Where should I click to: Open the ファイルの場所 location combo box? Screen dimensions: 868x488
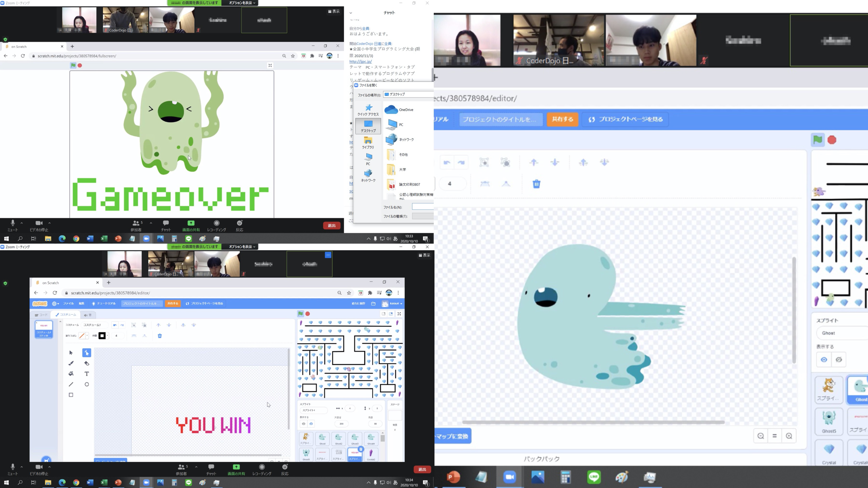click(408, 95)
